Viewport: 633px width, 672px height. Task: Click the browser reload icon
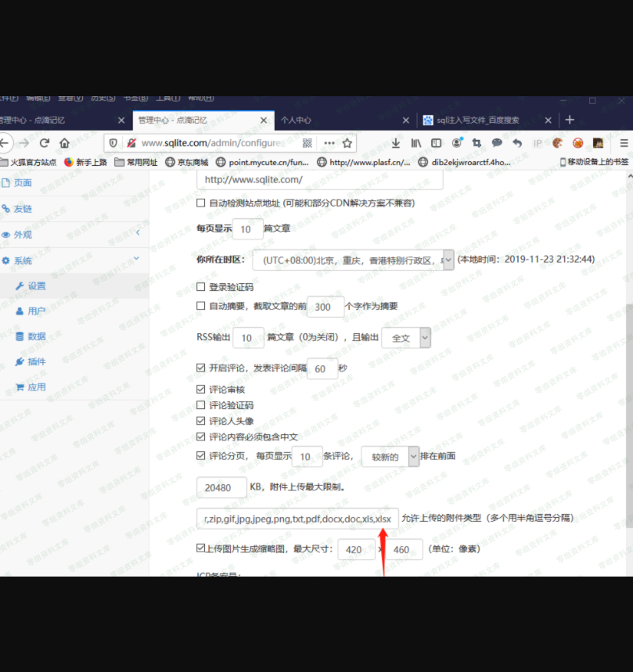pyautogui.click(x=45, y=143)
